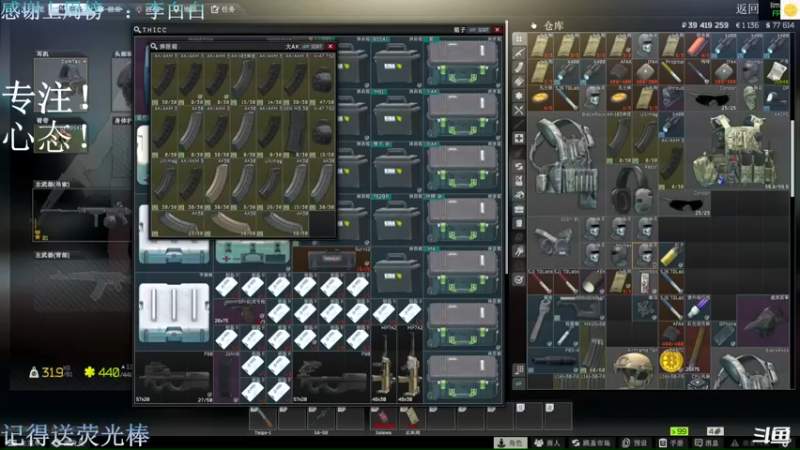Select the GEN M3 magazine in mag case
Image resolution: width=800 pixels, height=450 pixels.
click(296, 131)
